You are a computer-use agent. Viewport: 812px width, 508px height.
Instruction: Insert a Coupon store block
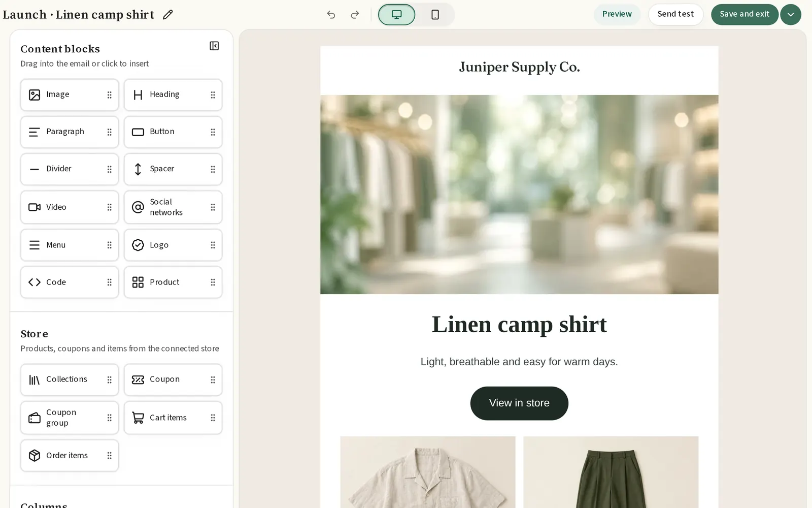coord(173,379)
